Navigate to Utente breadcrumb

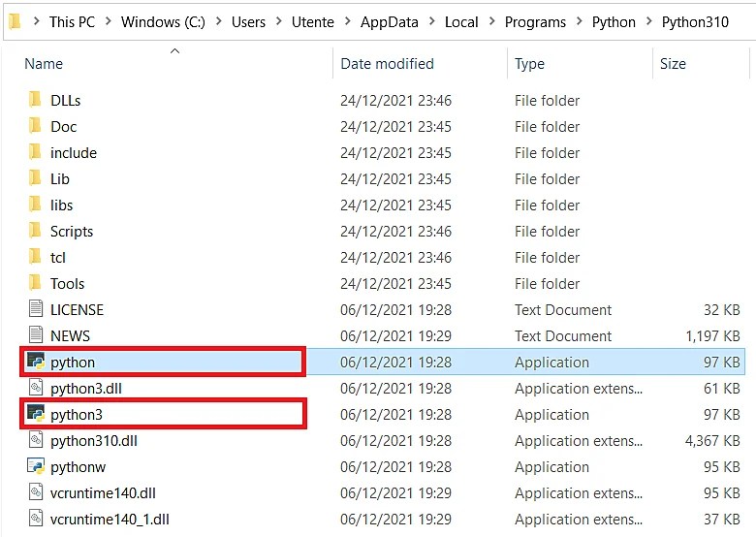click(x=313, y=21)
